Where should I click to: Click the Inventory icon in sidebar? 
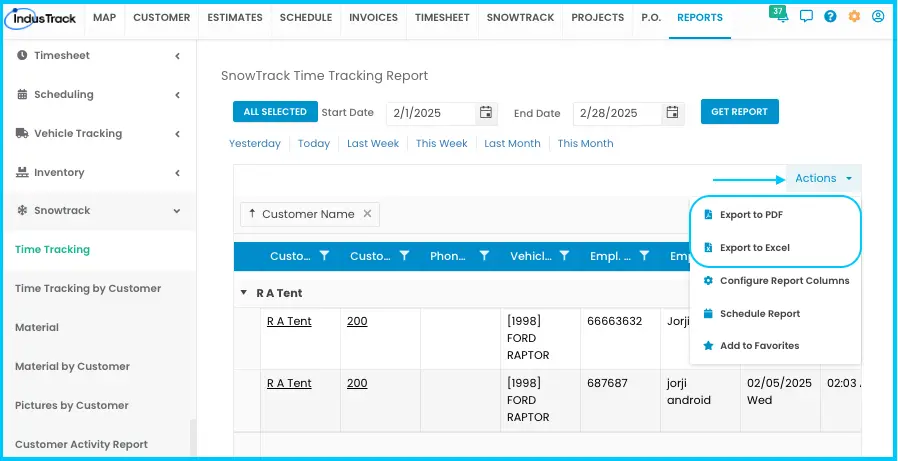coord(22,172)
